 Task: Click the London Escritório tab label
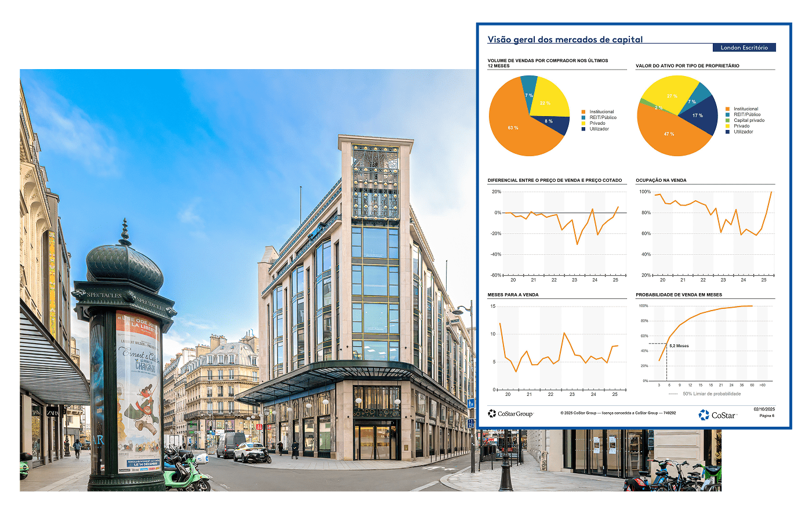point(744,48)
